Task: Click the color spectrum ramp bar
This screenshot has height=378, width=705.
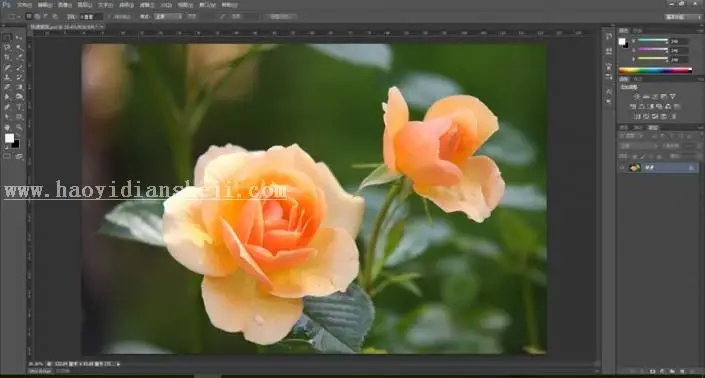Action: point(655,70)
